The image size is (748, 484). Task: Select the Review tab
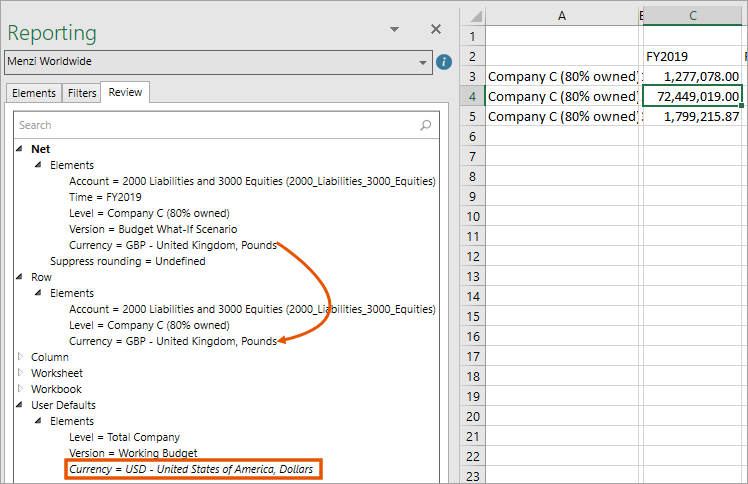(125, 92)
